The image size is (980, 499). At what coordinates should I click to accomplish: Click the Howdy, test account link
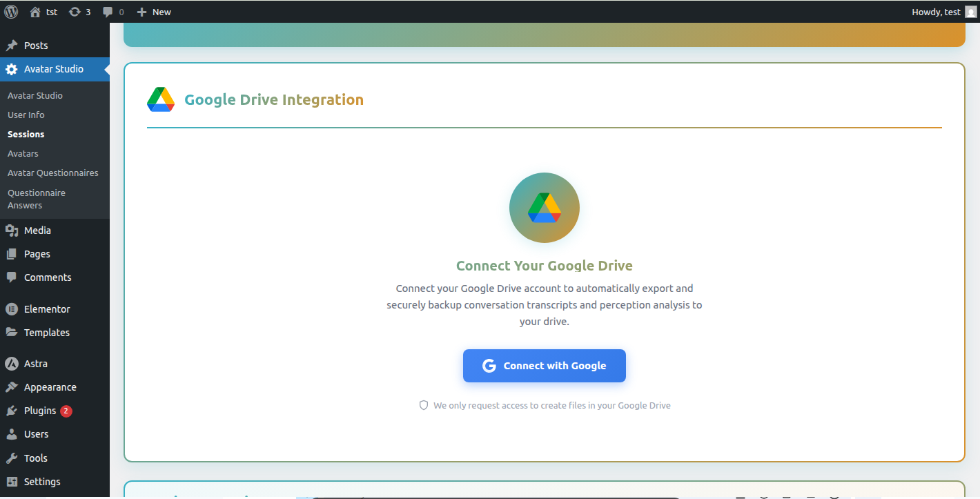coord(936,12)
